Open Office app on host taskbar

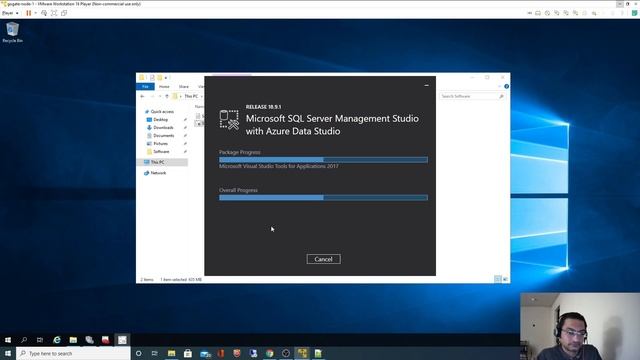221,353
